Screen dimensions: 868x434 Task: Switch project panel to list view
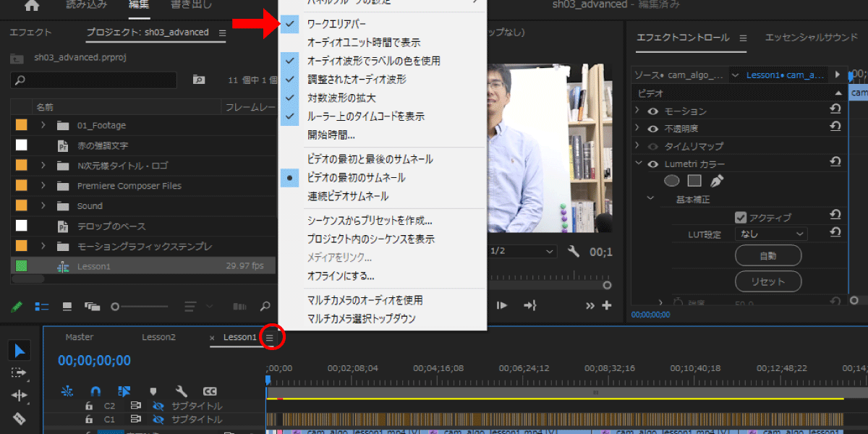42,306
